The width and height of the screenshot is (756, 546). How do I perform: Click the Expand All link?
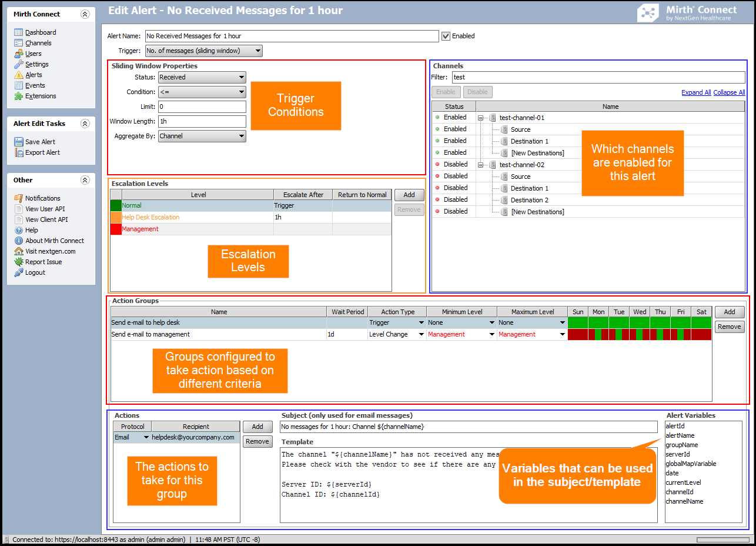(x=696, y=92)
